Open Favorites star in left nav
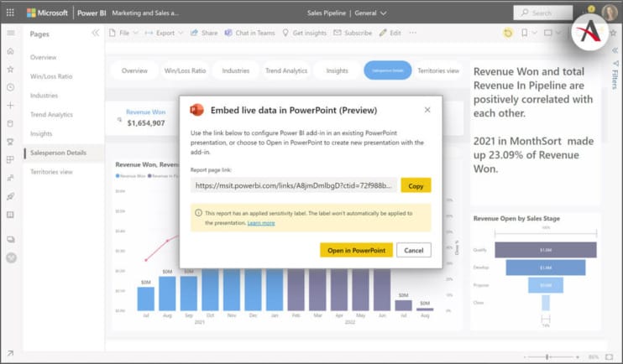The width and height of the screenshot is (623, 364). click(x=11, y=69)
